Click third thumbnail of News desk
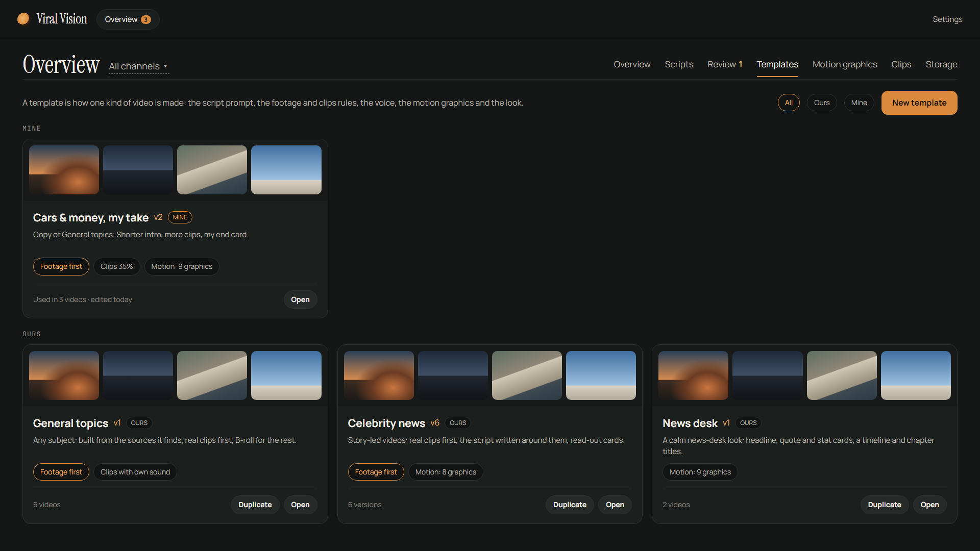This screenshot has width=980, height=551. coord(842,375)
